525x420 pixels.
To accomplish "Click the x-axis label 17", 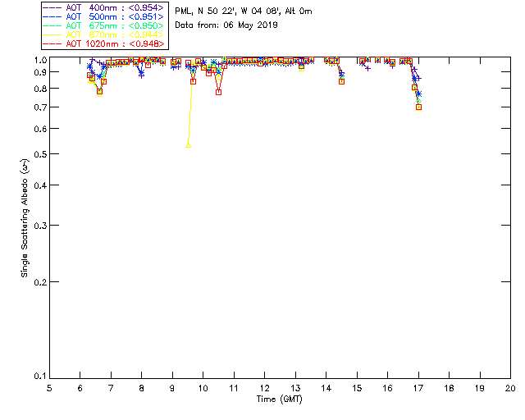I will pyautogui.click(x=418, y=388).
